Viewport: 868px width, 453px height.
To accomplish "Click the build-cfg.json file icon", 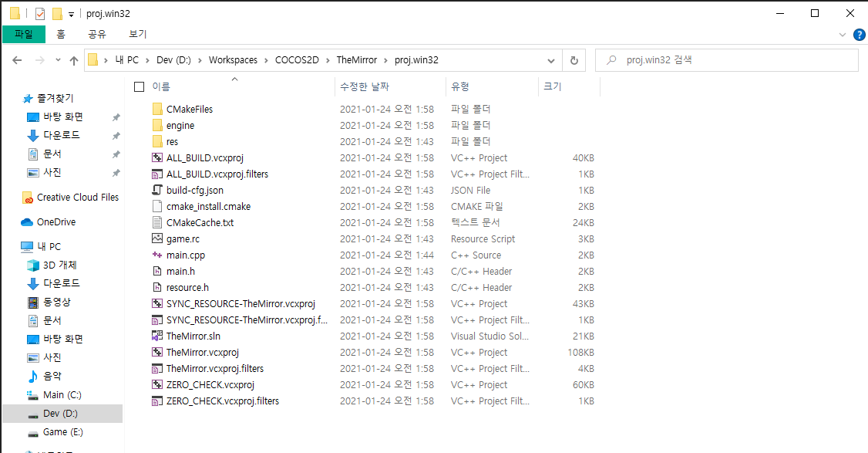I will (x=157, y=190).
